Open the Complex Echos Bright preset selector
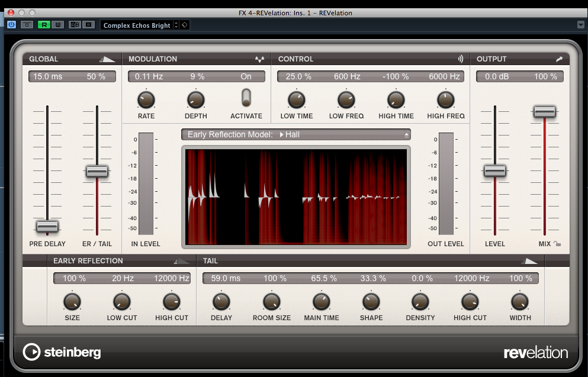Image resolution: width=588 pixels, height=377 pixels. click(137, 25)
